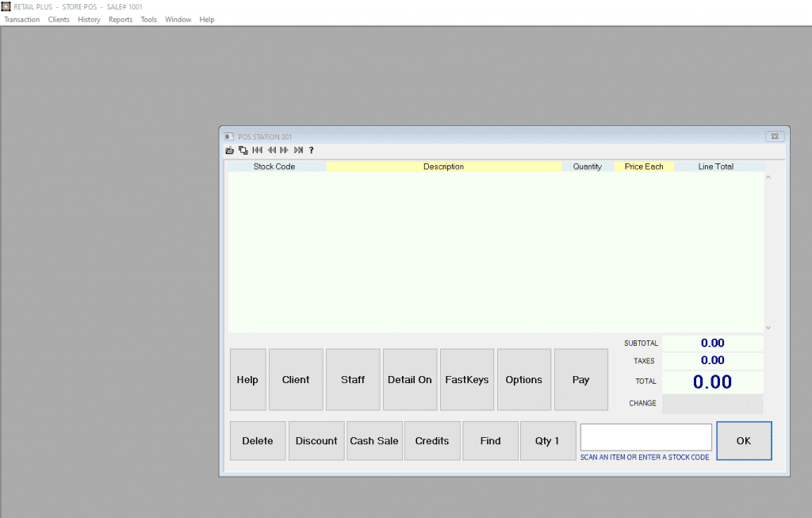The height and width of the screenshot is (518, 812).
Task: Click the open sale folder icon
Action: 230,150
